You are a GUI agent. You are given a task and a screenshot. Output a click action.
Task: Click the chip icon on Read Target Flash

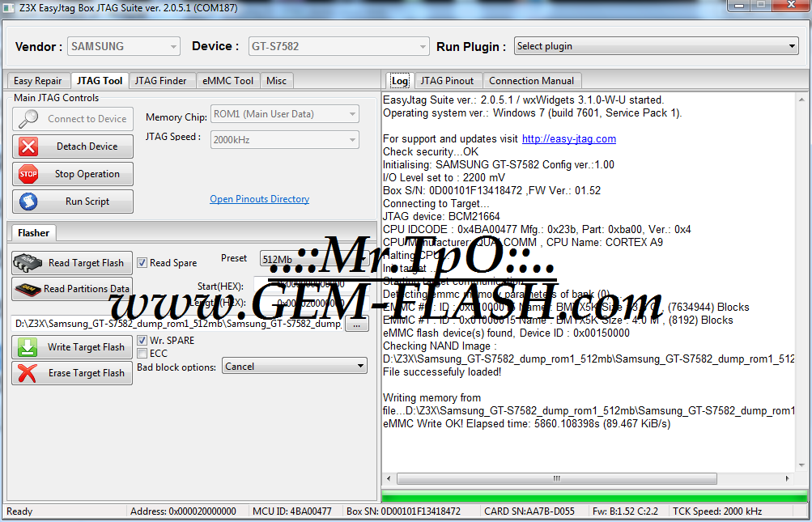pos(28,263)
